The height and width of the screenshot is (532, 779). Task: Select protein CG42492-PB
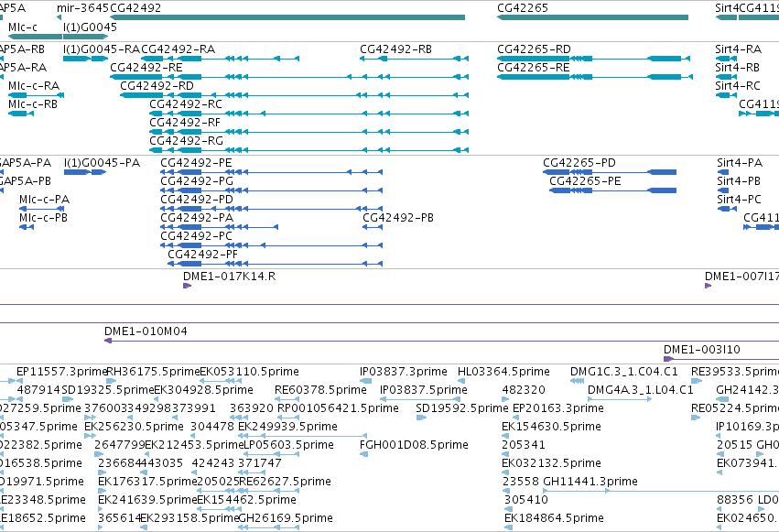click(x=373, y=227)
